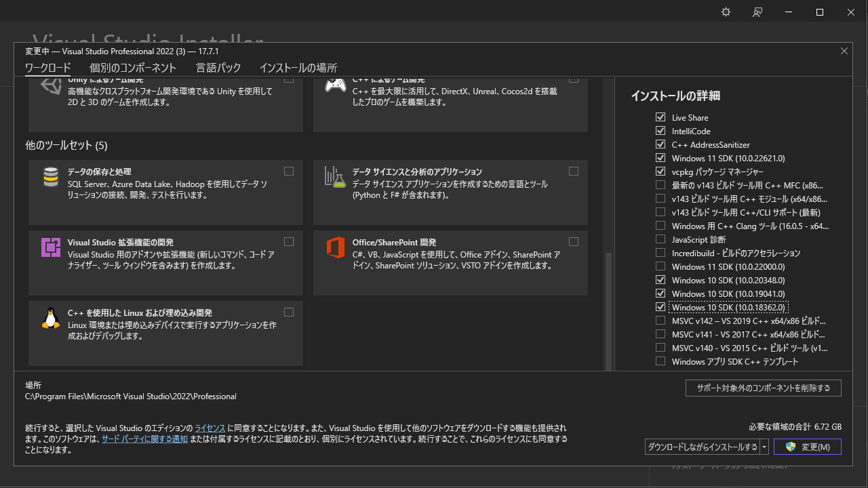
Task: Disable the Live Share component
Action: 660,117
